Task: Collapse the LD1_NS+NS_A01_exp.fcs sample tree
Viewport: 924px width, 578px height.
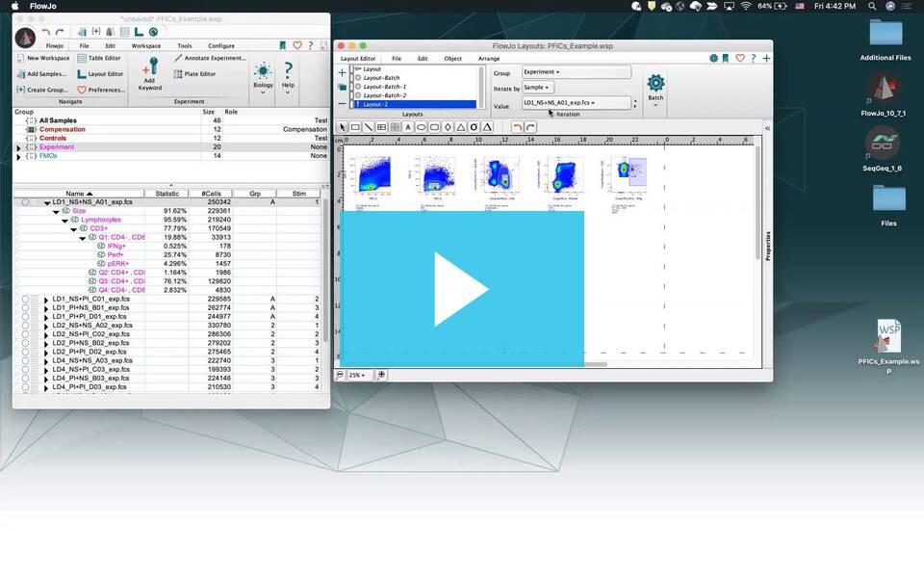Action: (x=47, y=202)
